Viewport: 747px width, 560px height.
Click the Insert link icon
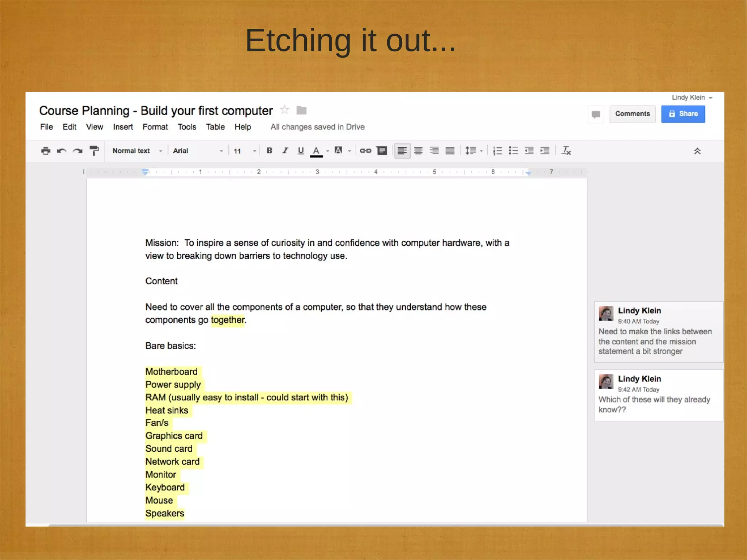tap(365, 151)
